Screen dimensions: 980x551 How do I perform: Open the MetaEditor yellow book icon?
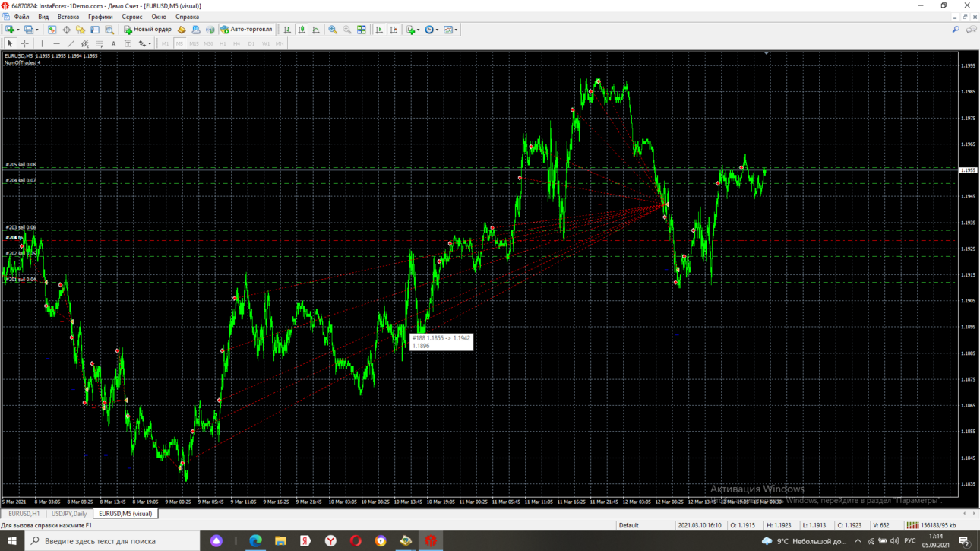pyautogui.click(x=182, y=30)
